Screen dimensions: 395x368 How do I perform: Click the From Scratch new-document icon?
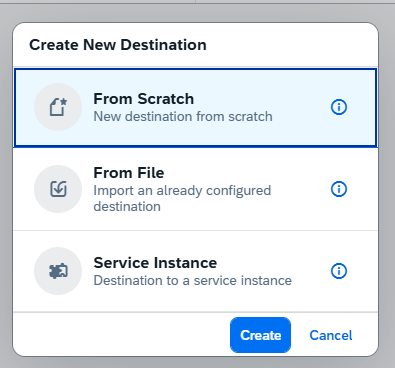coord(58,107)
